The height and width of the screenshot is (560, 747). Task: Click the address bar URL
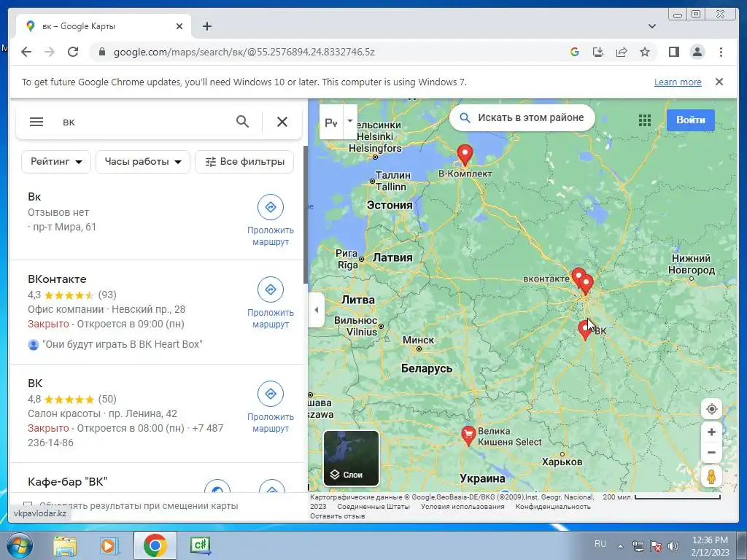click(244, 52)
